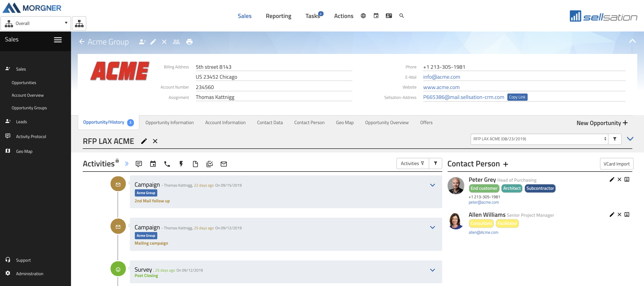Switch to the Contact Data tab

pos(270,122)
